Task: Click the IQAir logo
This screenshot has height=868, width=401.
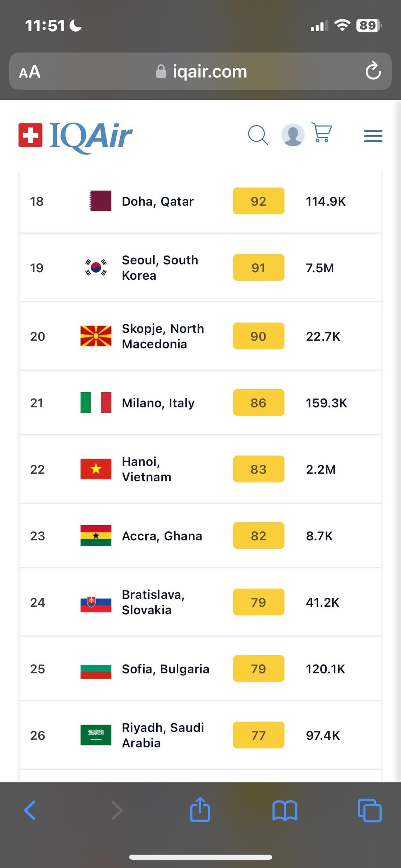Action: click(x=75, y=136)
